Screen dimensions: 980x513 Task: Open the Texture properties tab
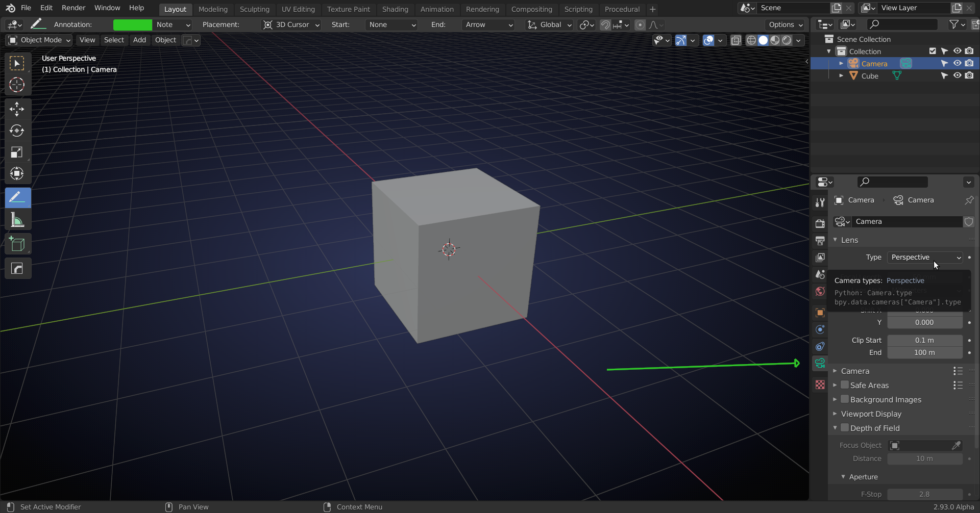click(x=820, y=385)
